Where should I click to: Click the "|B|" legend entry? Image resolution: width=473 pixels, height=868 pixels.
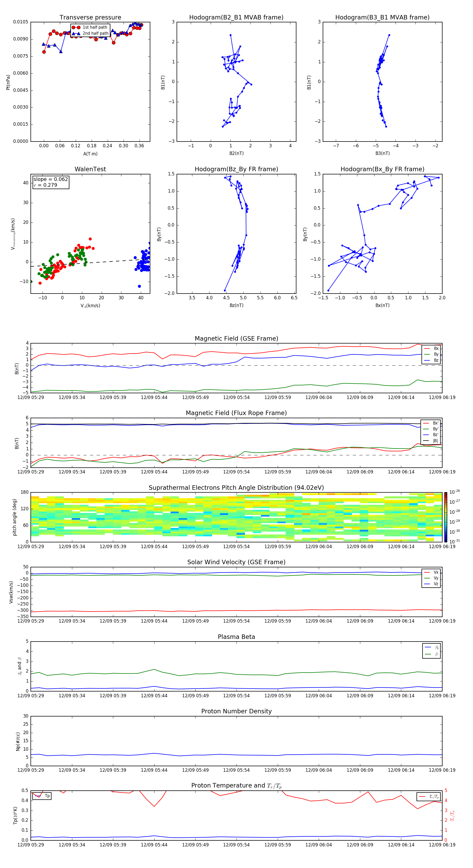click(431, 441)
